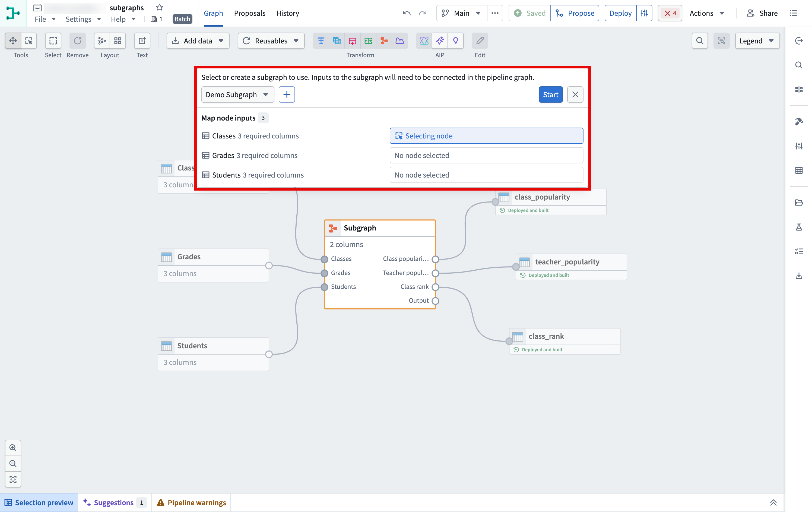Undo the last action
The width and height of the screenshot is (812, 512).
pos(407,13)
